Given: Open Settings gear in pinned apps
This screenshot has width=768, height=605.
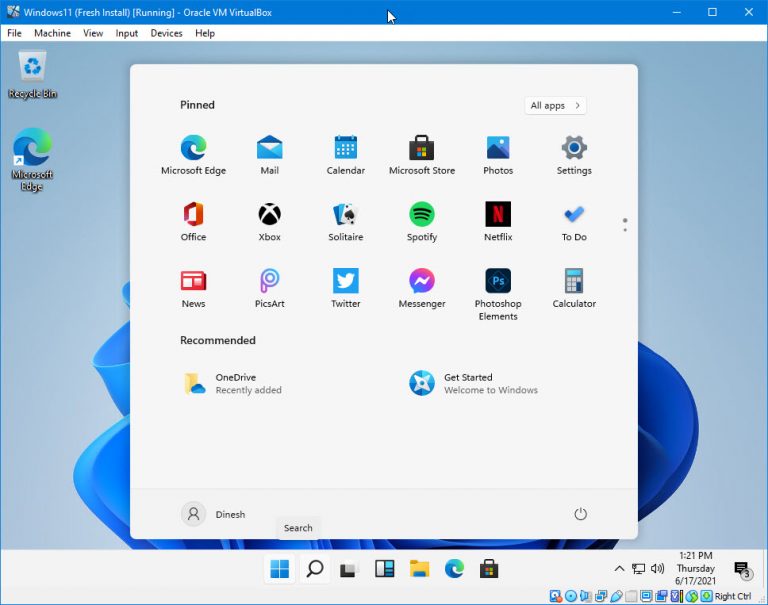Looking at the screenshot, I should [x=574, y=155].
